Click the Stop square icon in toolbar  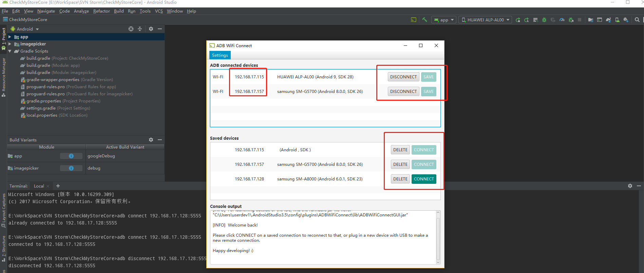coord(580,20)
